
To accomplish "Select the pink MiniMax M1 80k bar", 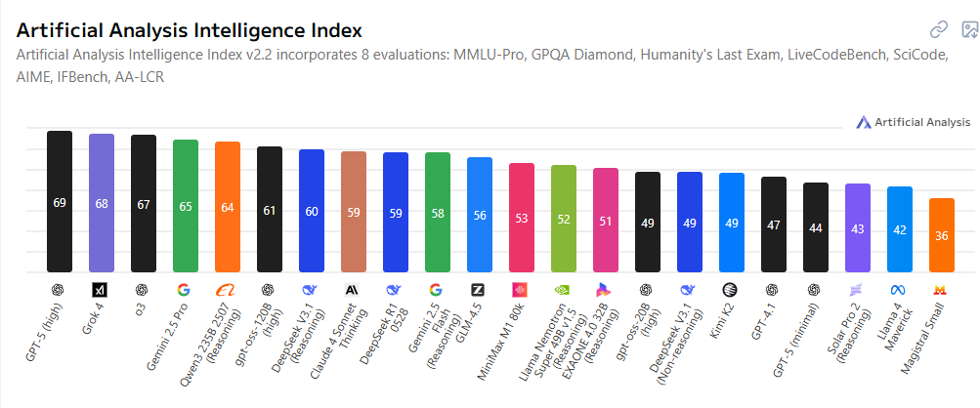I will pyautogui.click(x=522, y=218).
